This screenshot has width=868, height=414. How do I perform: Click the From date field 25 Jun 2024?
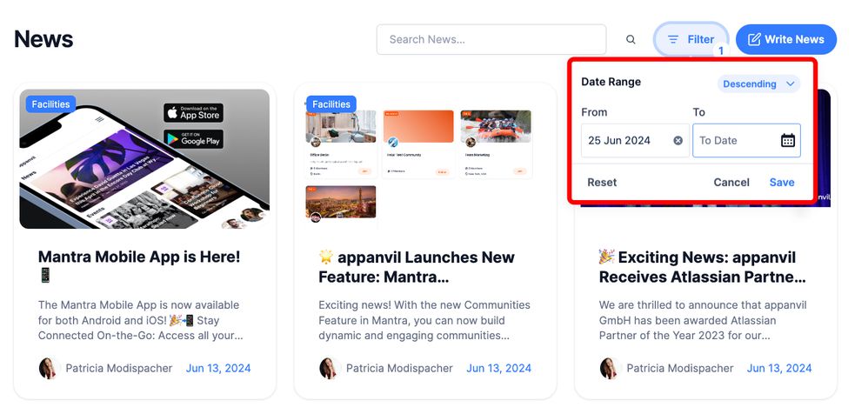point(635,141)
